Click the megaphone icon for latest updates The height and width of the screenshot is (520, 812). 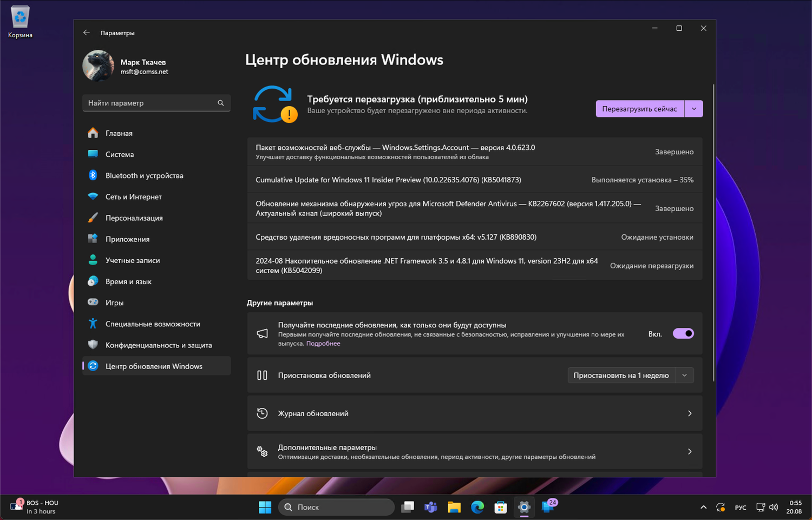pyautogui.click(x=262, y=333)
